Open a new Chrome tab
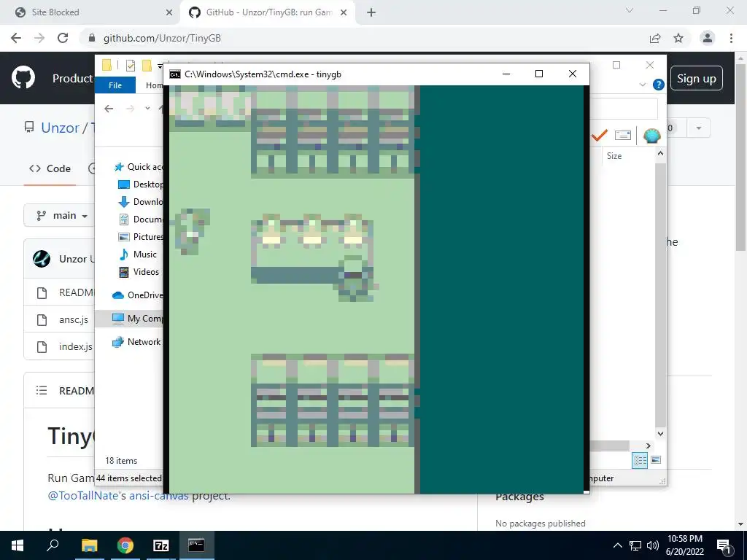 [371, 12]
